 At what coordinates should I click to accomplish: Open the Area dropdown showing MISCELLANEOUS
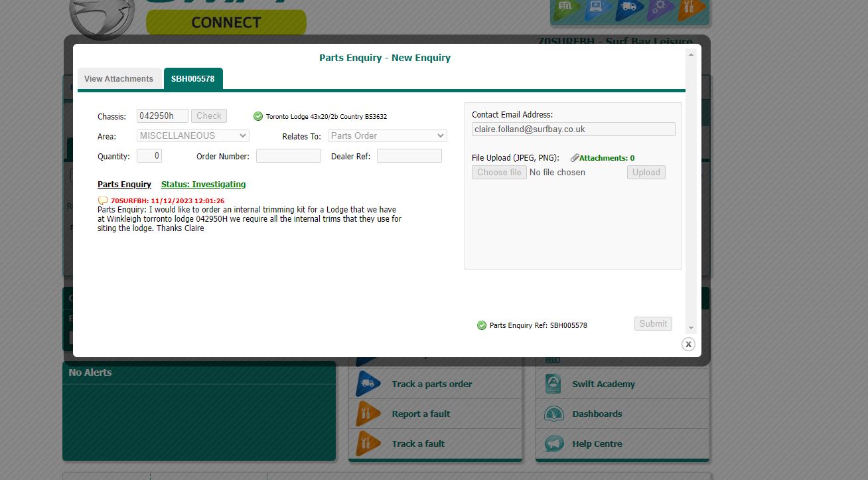193,135
